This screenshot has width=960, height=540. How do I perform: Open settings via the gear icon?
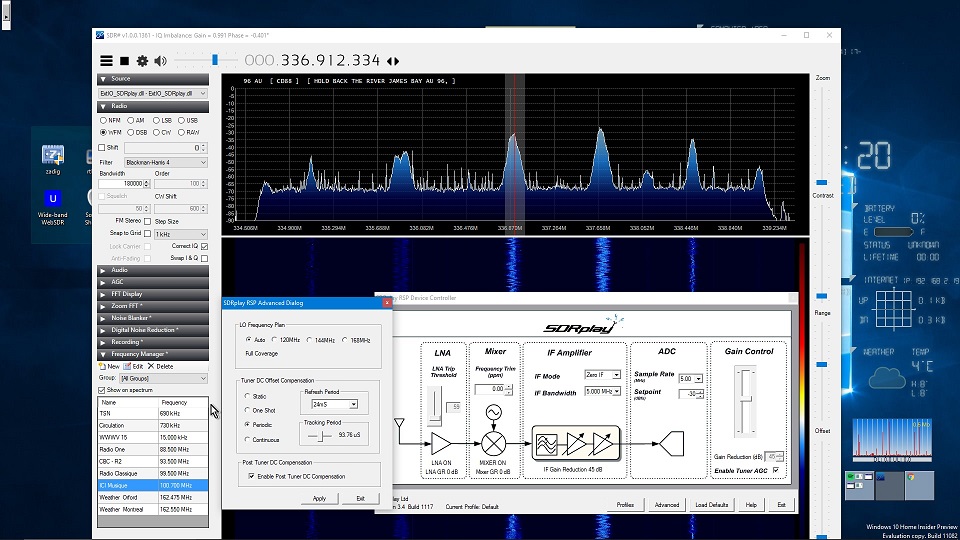click(x=142, y=61)
